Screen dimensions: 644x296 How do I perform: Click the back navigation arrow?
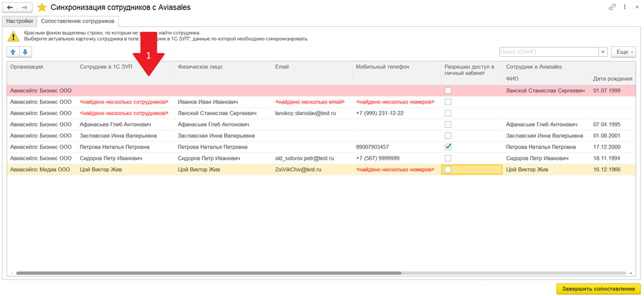coord(10,7)
